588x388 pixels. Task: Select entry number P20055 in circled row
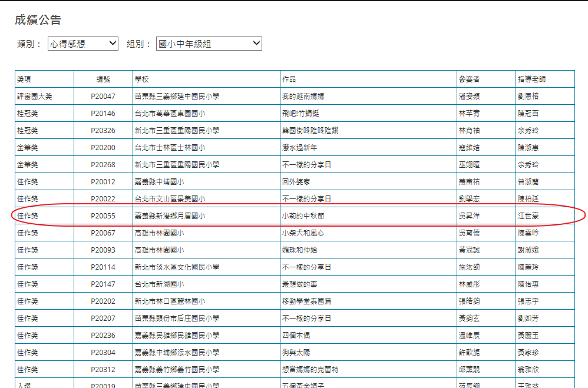click(103, 216)
